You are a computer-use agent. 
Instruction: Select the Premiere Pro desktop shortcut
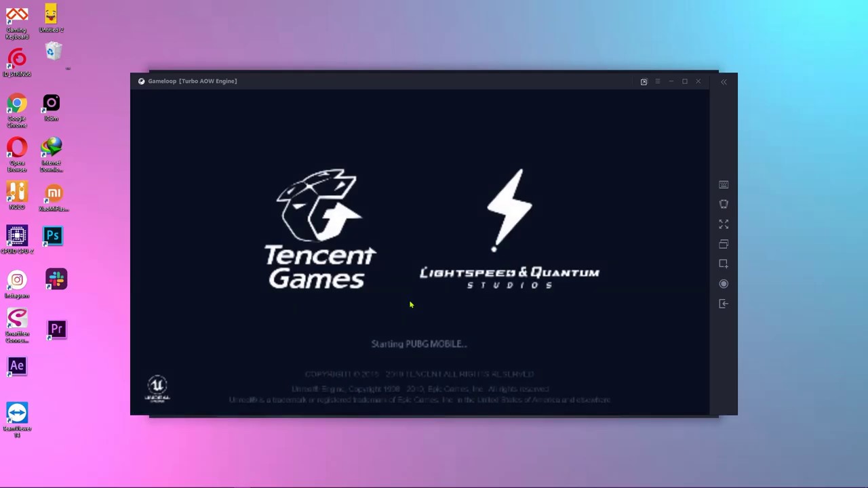(x=56, y=330)
